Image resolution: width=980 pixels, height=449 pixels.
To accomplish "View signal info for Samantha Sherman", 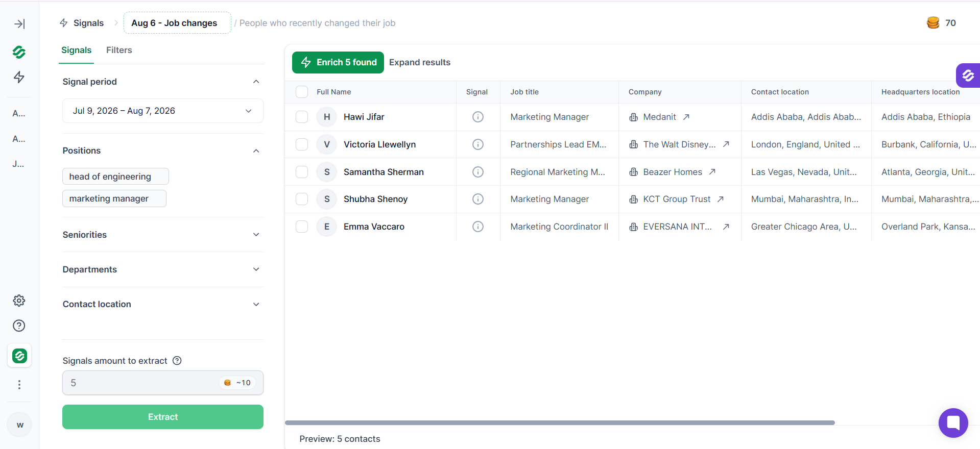I will pyautogui.click(x=478, y=172).
